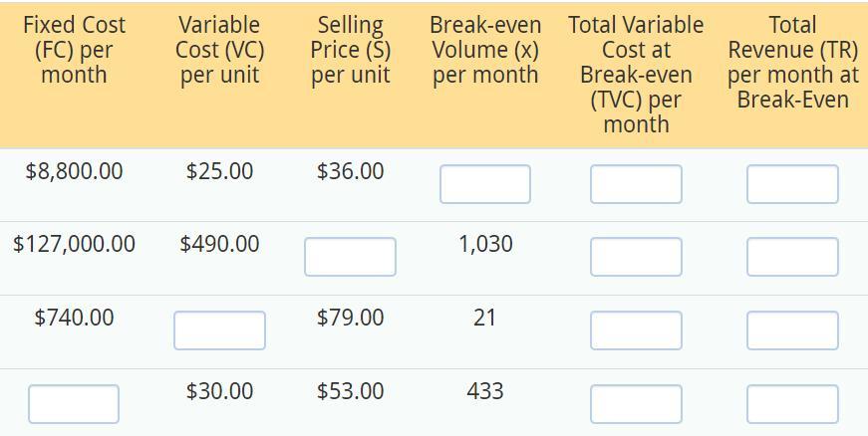Click the empty Fixed Cost input field
This screenshot has width=868, height=436.
74,404
